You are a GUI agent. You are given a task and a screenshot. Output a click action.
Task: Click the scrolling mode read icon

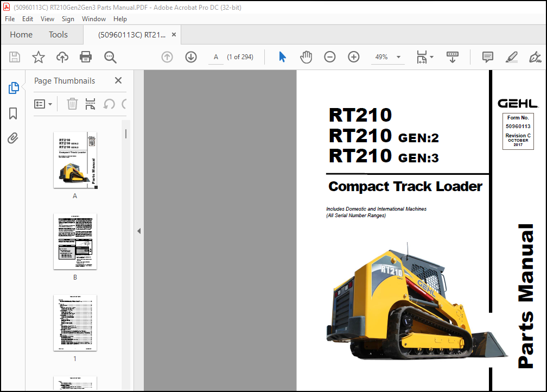[x=453, y=57]
